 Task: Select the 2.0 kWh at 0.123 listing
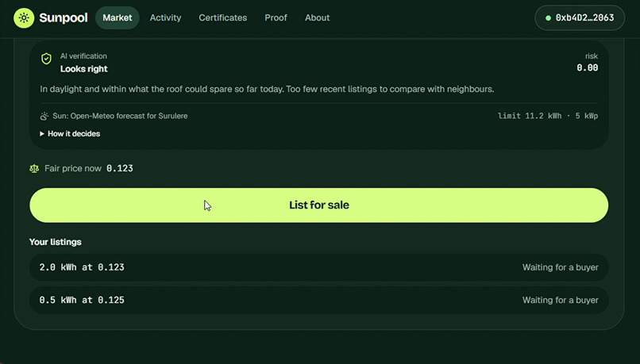(318, 267)
